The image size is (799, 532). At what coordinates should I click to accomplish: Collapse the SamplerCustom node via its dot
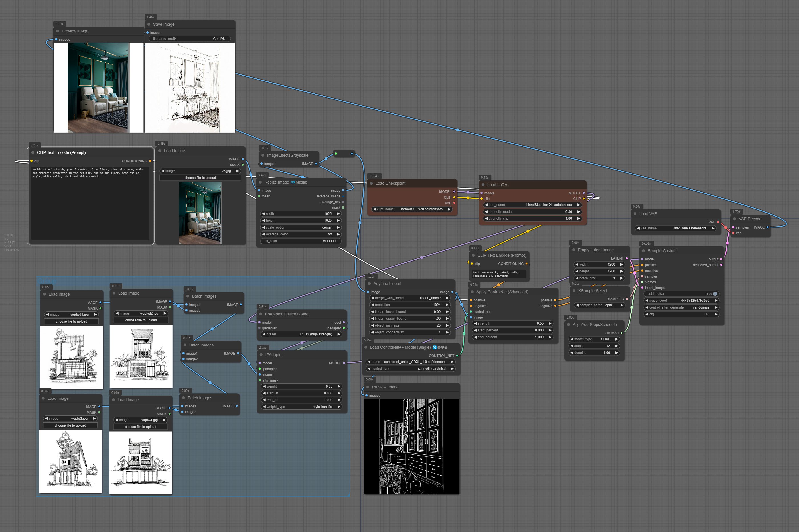tap(643, 251)
